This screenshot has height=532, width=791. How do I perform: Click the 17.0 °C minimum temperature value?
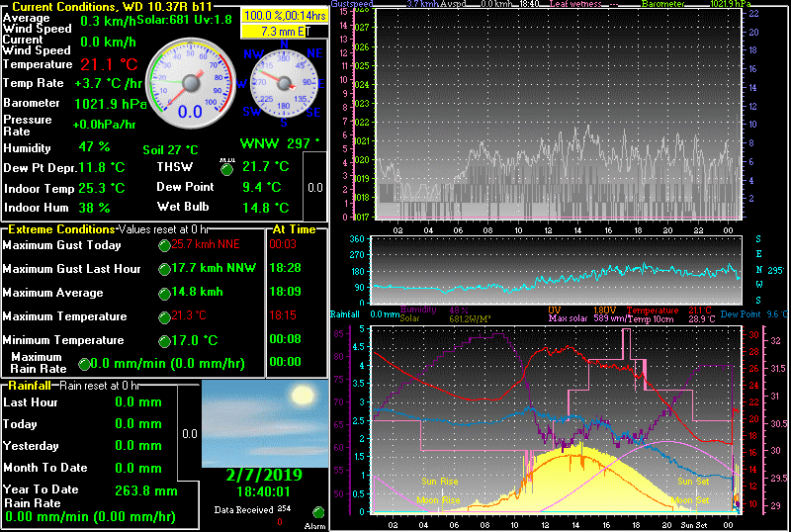195,340
